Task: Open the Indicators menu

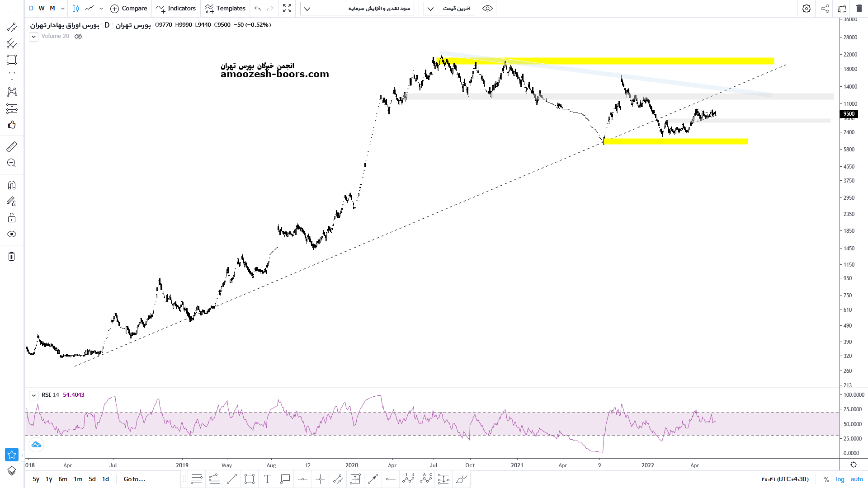Action: pos(176,9)
